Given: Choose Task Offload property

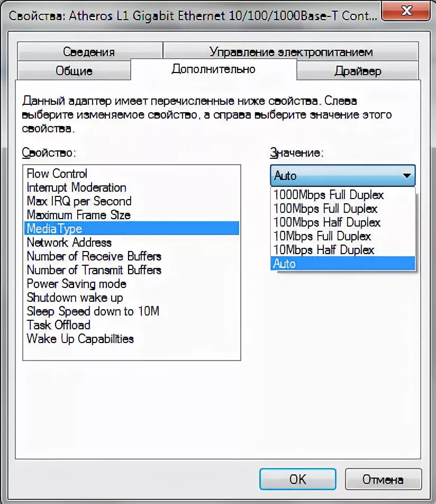Looking at the screenshot, I should coord(132,325).
